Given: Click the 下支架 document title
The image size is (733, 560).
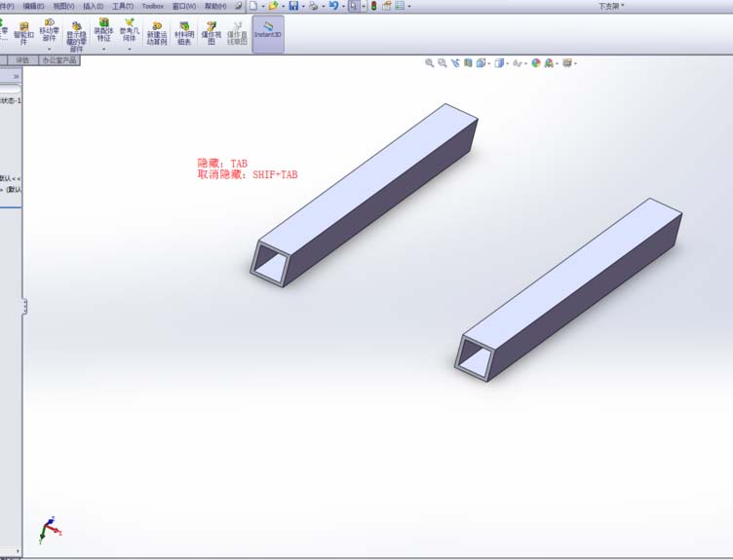Looking at the screenshot, I should tap(611, 6).
